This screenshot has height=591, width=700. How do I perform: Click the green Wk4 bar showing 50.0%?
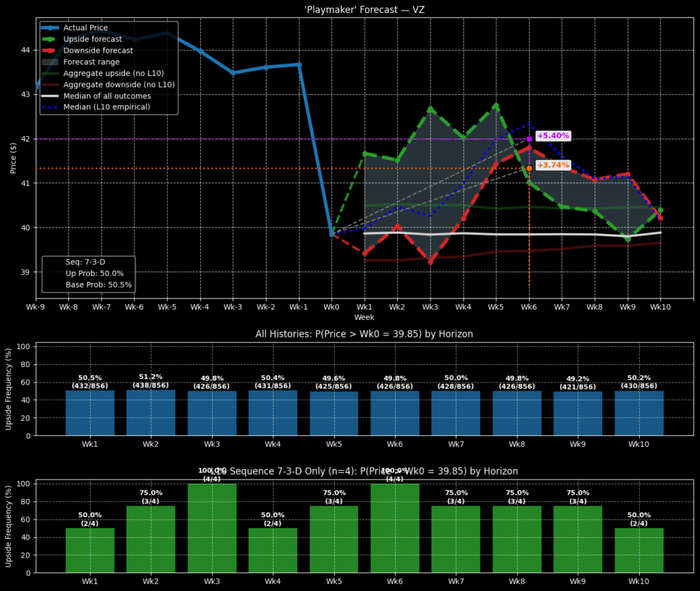[x=273, y=550]
